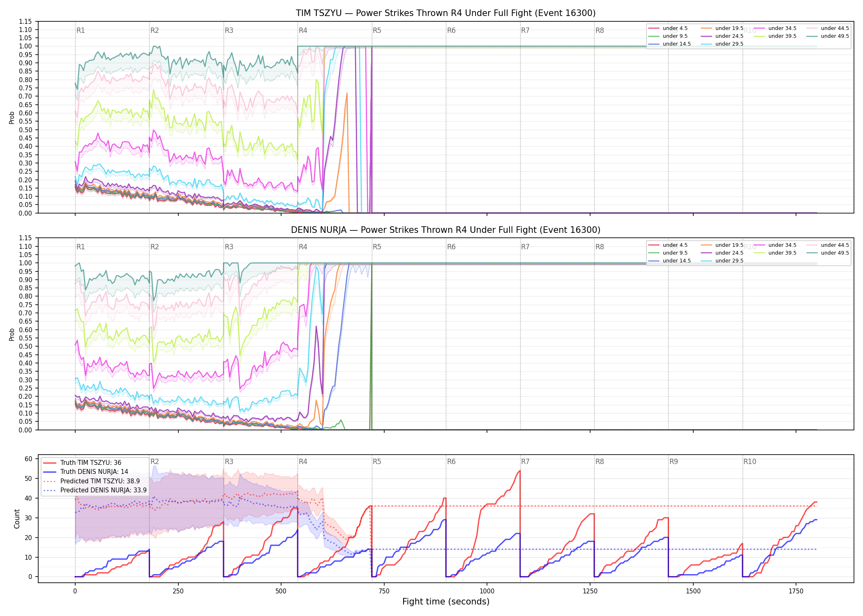The height and width of the screenshot is (616, 863).
Task: Click the R7 round marker in bottom chart
Action: [x=525, y=462]
